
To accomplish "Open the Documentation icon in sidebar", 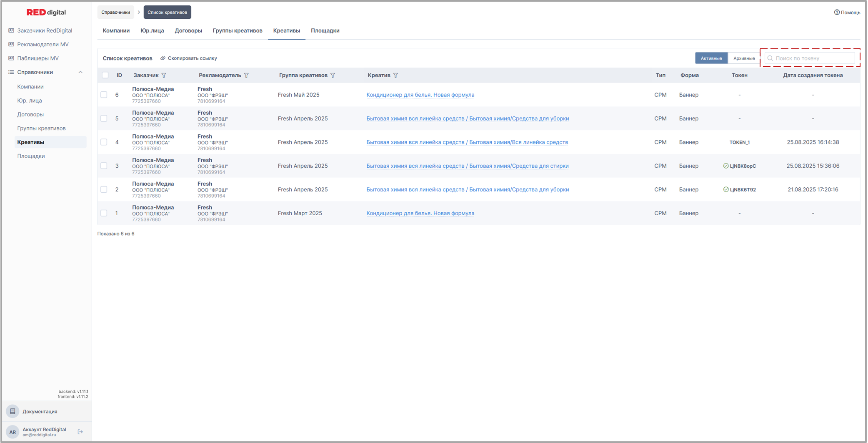I will [x=13, y=411].
